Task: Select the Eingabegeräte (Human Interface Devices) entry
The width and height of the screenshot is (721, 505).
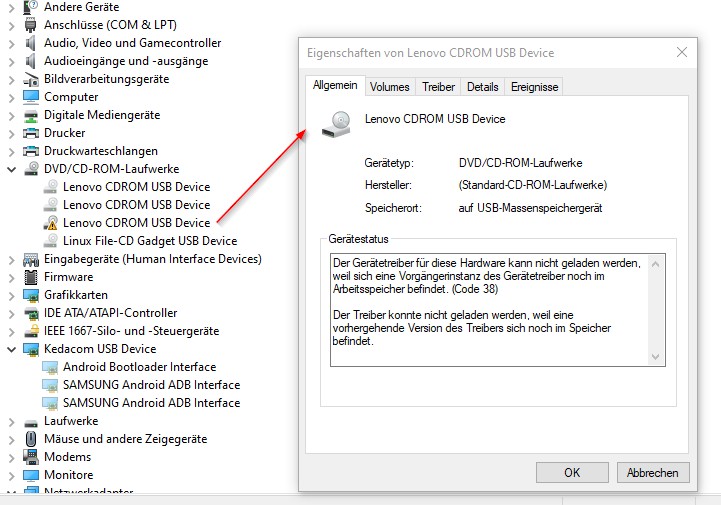Action: point(153,259)
